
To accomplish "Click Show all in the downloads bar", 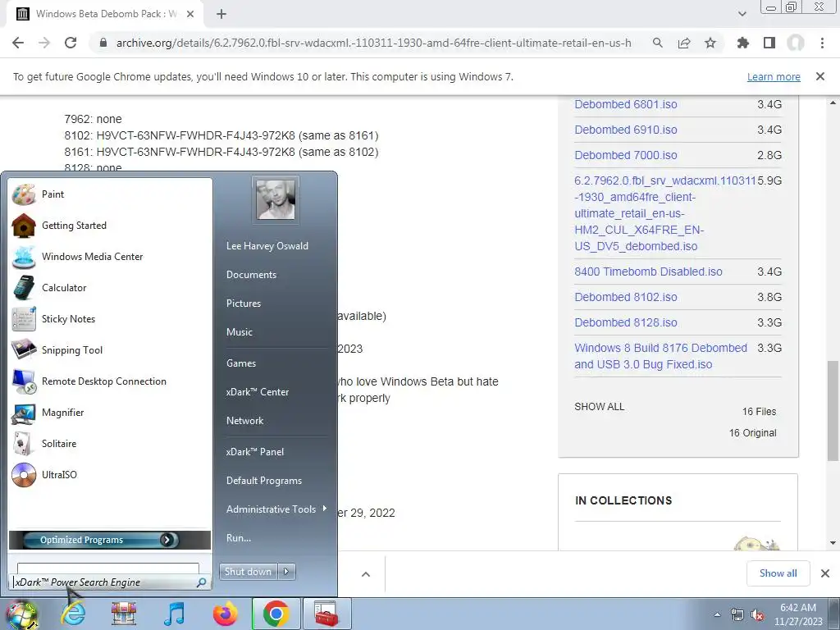I will pos(778,573).
